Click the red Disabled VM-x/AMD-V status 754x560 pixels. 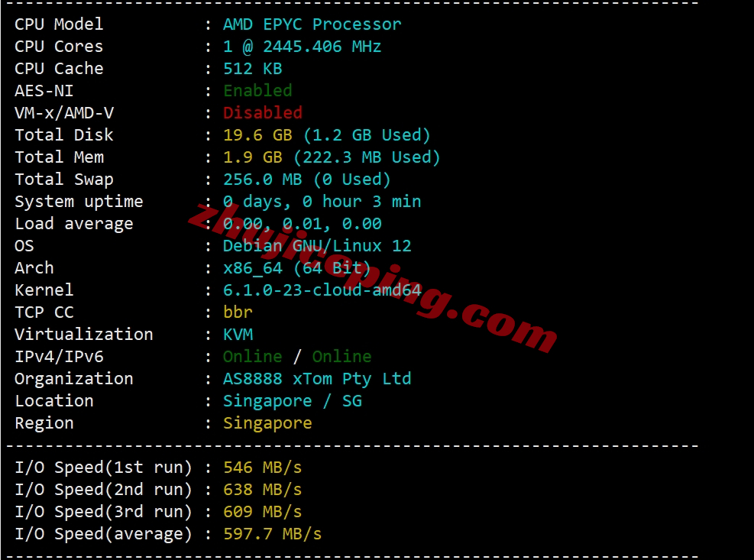pyautogui.click(x=263, y=112)
